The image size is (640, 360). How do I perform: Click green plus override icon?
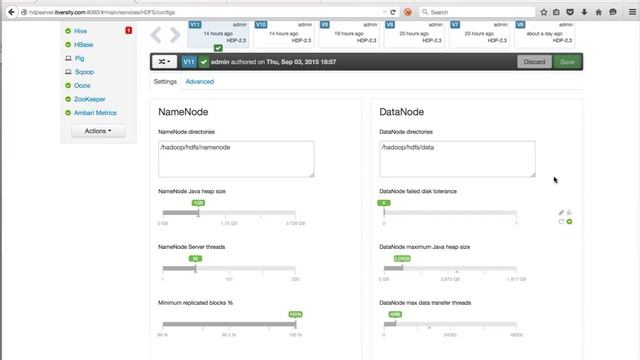point(569,222)
